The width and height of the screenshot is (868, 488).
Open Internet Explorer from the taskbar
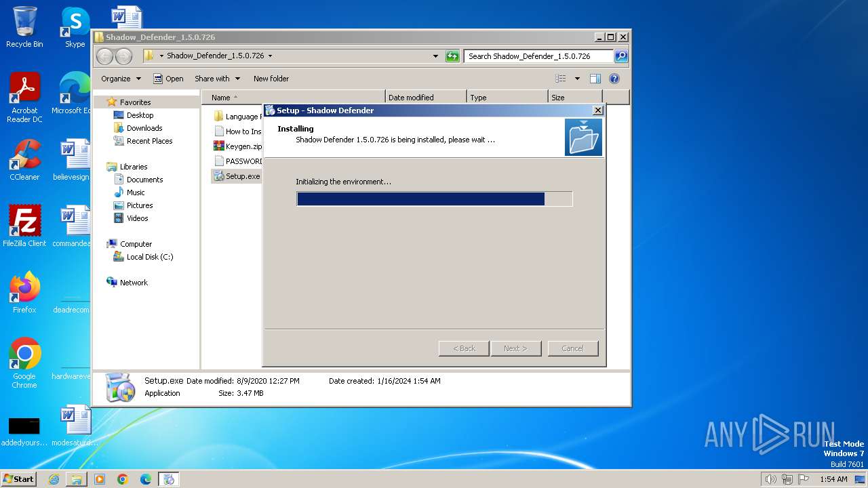click(x=54, y=479)
